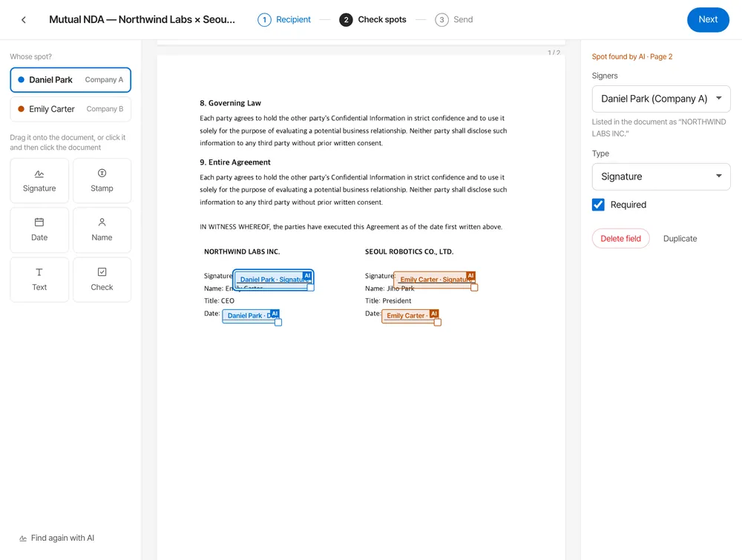Screen dimensions: 742x560
Task: Select Daniel Park's date spot on the document
Action: tap(251, 316)
